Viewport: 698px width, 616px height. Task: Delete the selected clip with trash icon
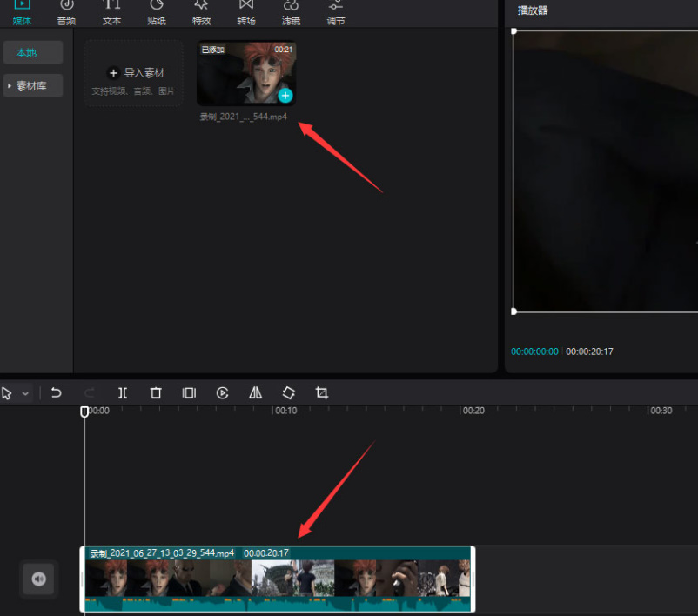[x=156, y=393]
